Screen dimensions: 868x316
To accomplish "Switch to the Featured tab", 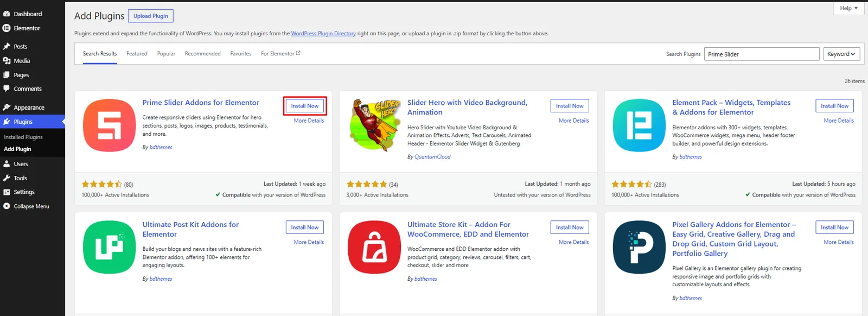I will click(x=137, y=54).
